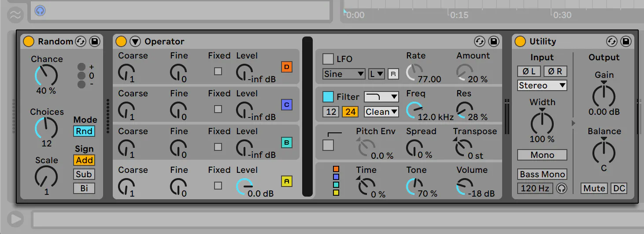Image resolution: width=644 pixels, height=234 pixels.
Task: Invert right phase with ØR button
Action: (555, 71)
